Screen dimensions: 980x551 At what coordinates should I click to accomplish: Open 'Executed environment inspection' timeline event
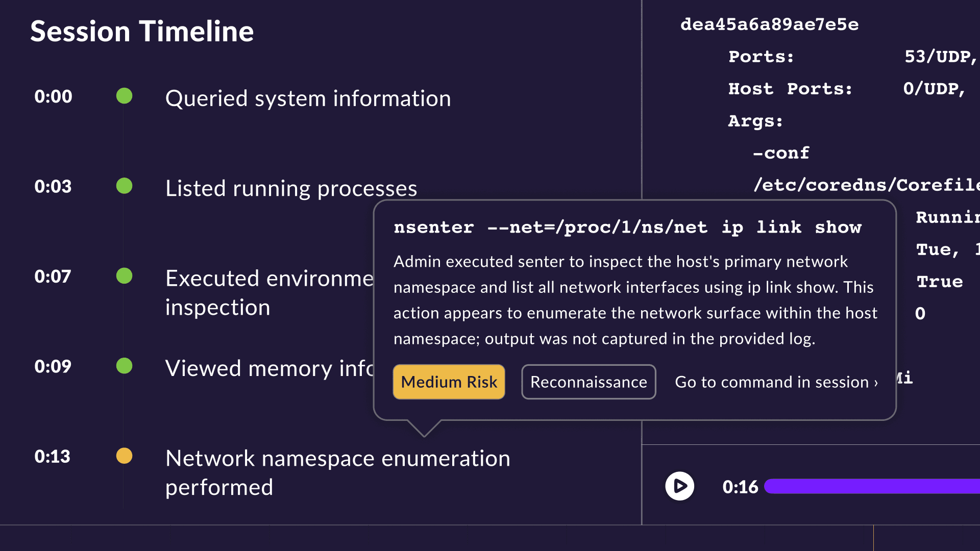(269, 292)
